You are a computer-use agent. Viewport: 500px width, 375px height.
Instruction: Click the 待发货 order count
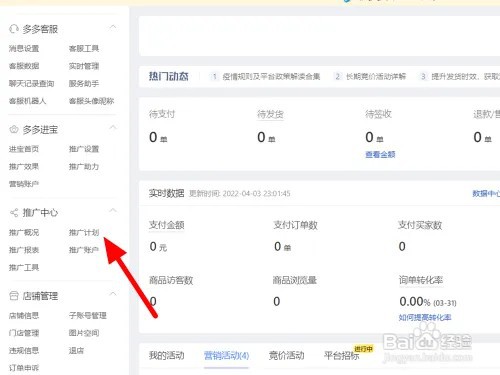click(x=266, y=137)
